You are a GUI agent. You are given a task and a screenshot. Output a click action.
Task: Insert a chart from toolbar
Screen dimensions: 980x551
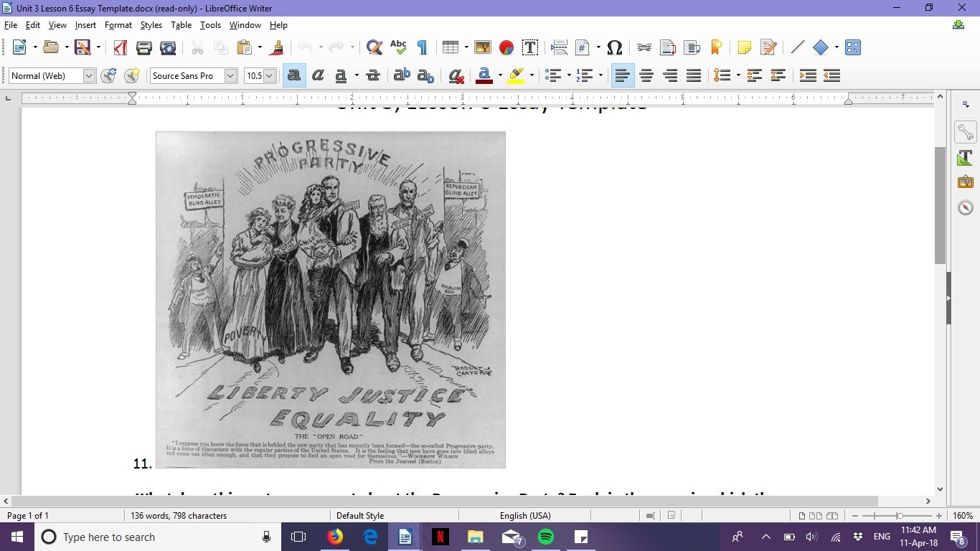point(507,48)
